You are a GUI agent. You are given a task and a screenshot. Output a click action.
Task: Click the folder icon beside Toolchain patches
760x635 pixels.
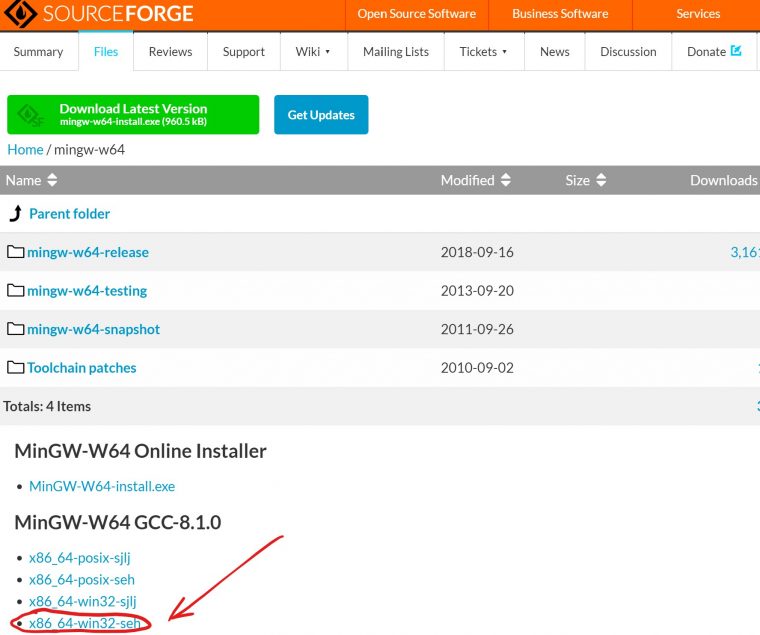pyautogui.click(x=15, y=368)
